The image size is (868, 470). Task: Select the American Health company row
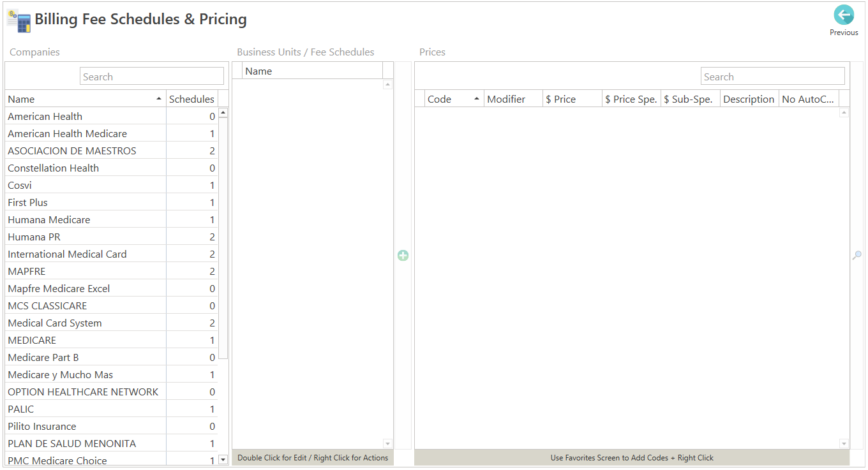111,116
